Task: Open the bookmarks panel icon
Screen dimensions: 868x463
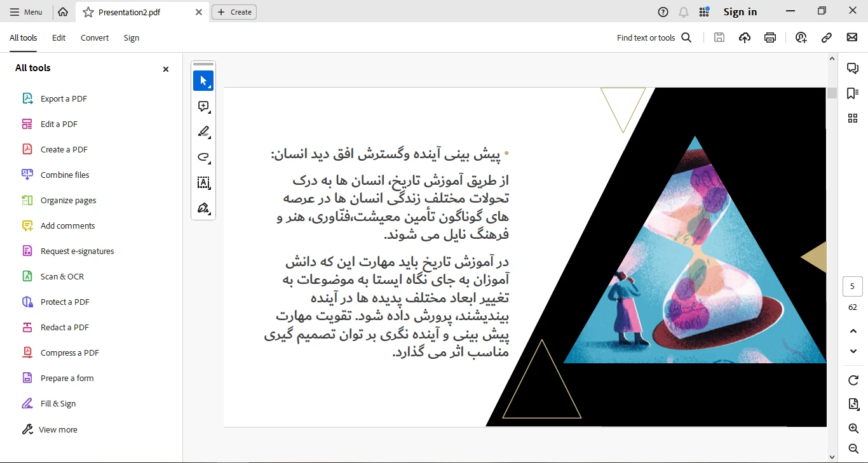Action: [x=853, y=93]
